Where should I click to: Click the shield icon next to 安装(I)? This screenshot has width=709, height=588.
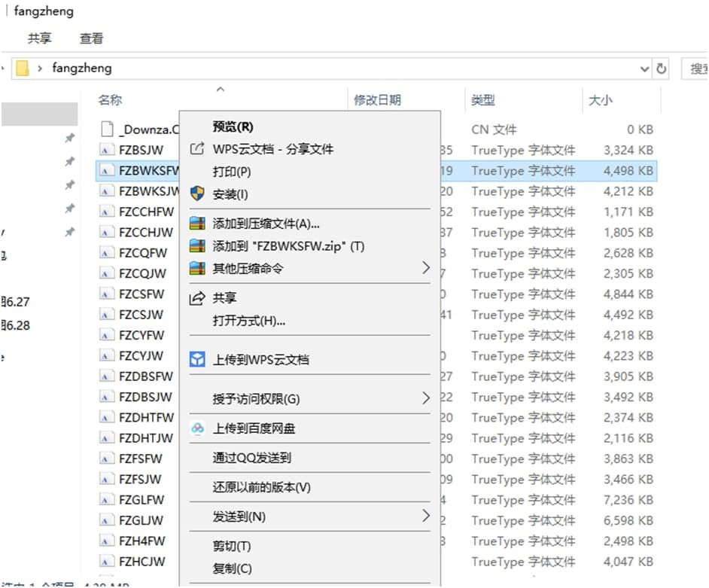tap(197, 194)
